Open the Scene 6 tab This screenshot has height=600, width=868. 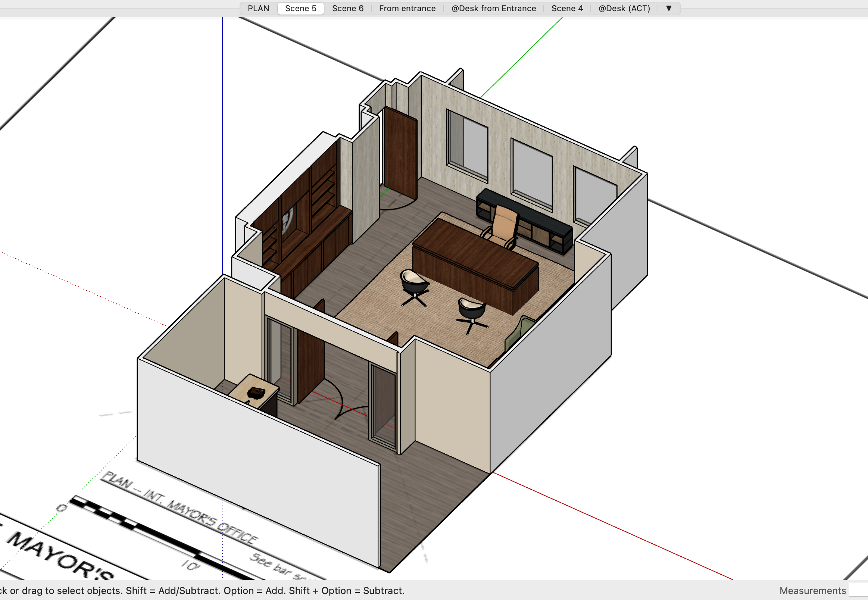click(347, 8)
